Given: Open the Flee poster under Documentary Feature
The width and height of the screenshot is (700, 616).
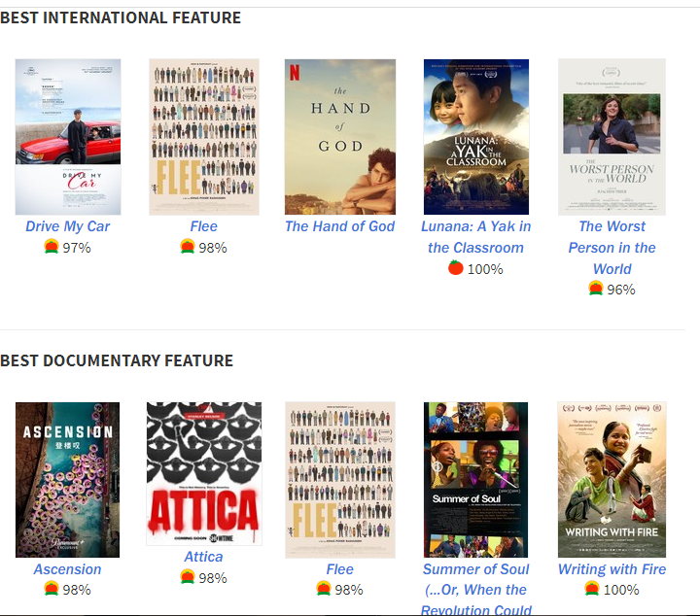Looking at the screenshot, I should [x=340, y=480].
